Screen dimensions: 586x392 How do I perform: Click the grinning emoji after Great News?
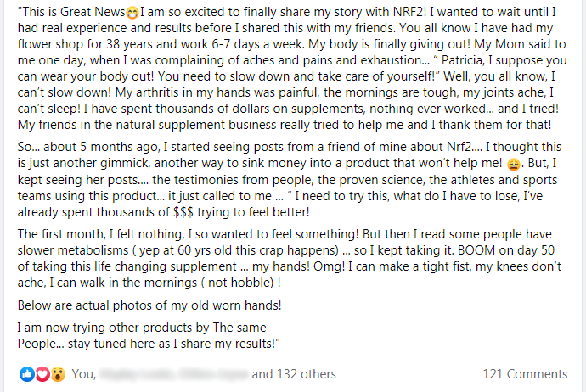[x=132, y=14]
